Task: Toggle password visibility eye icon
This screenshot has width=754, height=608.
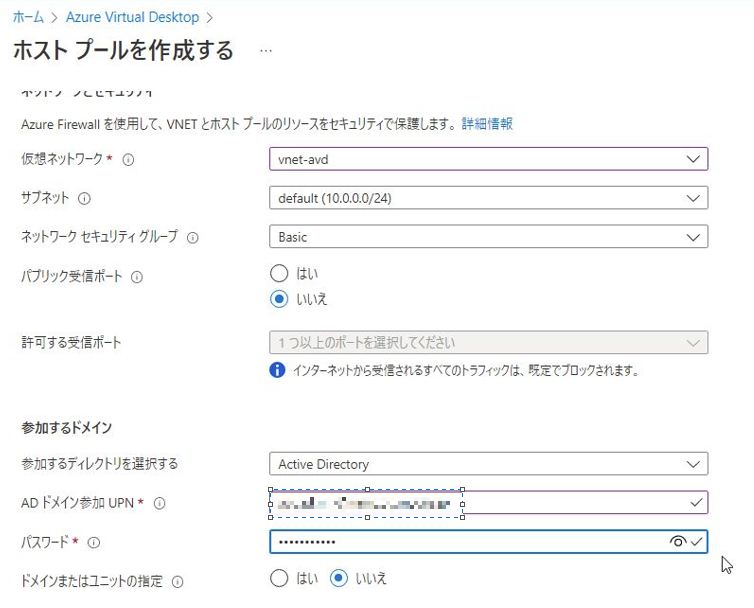Action: coord(678,542)
